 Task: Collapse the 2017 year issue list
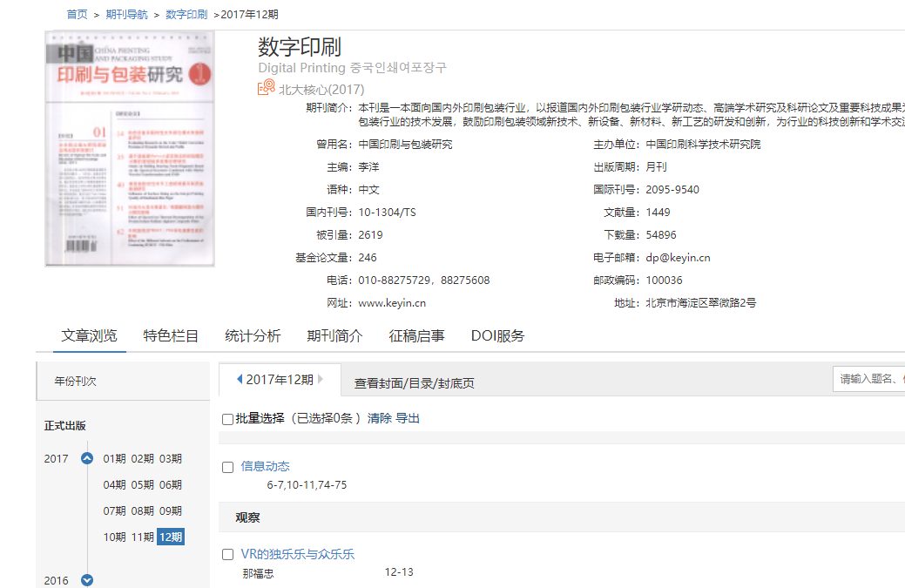coord(86,458)
